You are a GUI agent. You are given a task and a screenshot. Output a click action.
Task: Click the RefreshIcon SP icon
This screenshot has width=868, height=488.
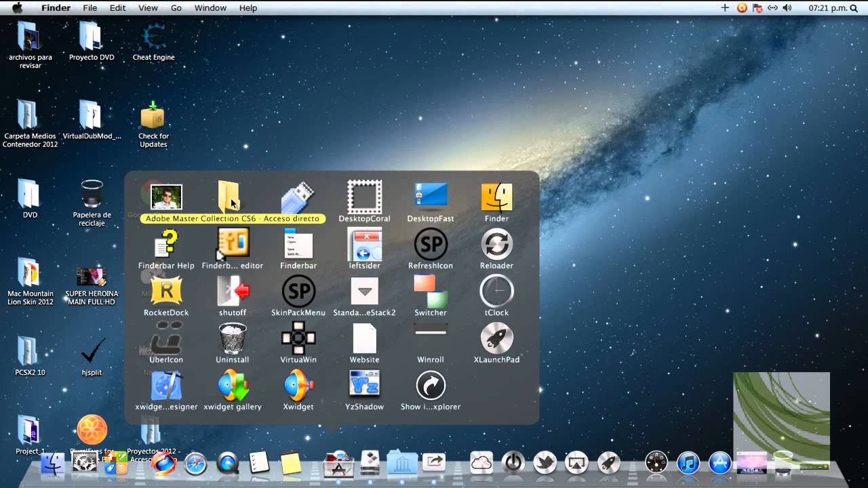pyautogui.click(x=431, y=244)
